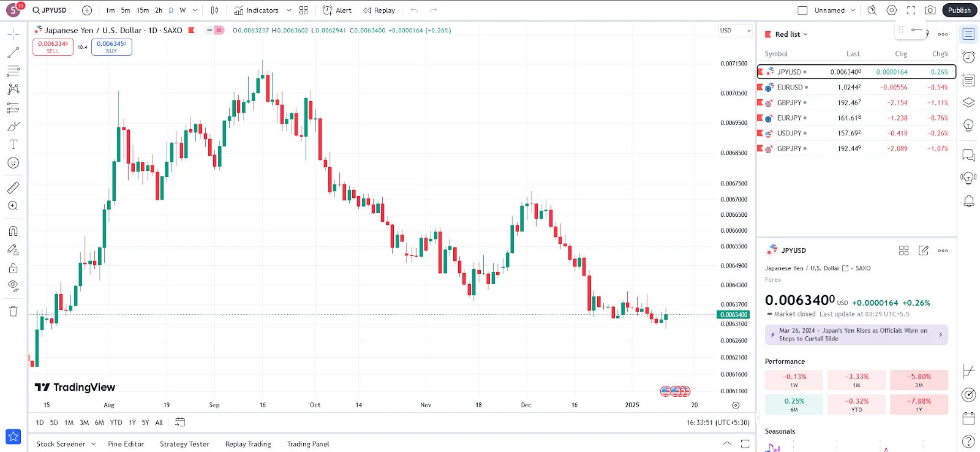Start bar Replay mode
Screen dimensions: 980x452
click(379, 10)
